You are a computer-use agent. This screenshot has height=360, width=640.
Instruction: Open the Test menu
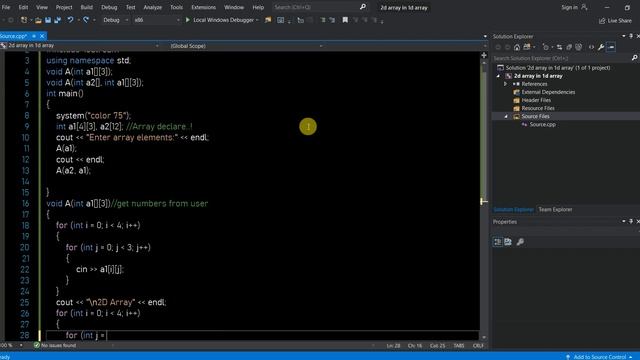[130, 7]
